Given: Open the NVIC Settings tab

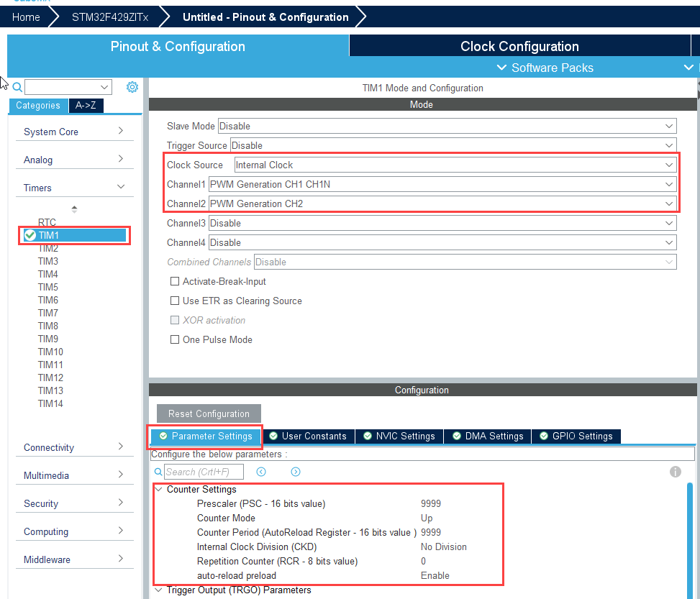Looking at the screenshot, I should pyautogui.click(x=399, y=436).
